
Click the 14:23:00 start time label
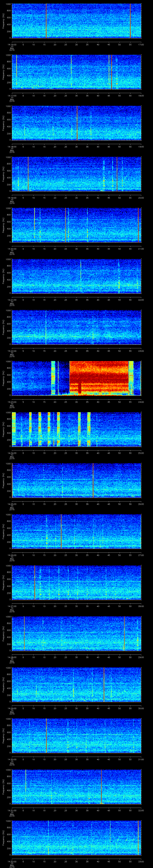12,402
